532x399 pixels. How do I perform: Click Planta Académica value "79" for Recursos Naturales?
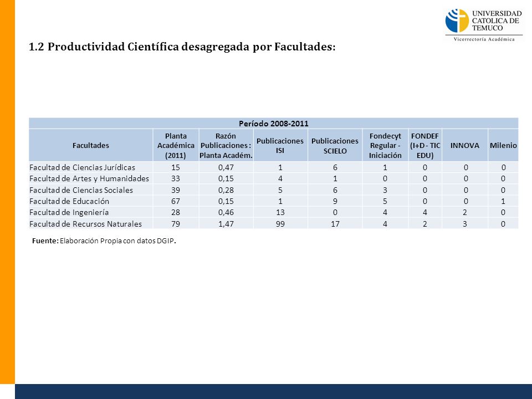point(176,224)
